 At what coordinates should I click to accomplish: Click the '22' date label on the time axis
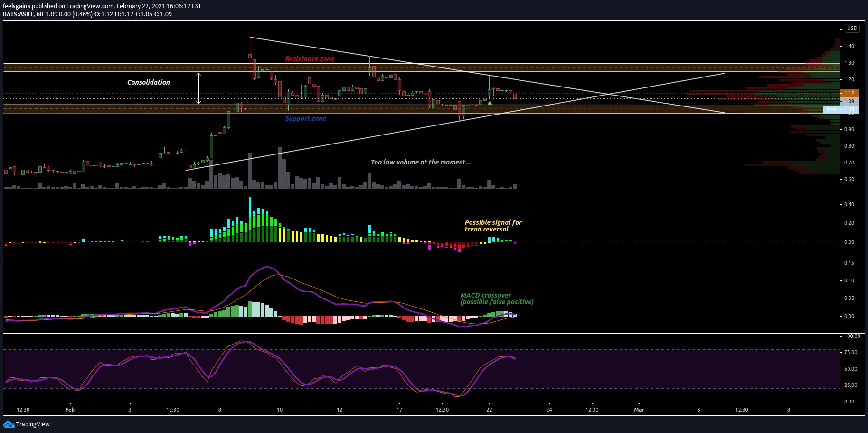[x=489, y=410]
